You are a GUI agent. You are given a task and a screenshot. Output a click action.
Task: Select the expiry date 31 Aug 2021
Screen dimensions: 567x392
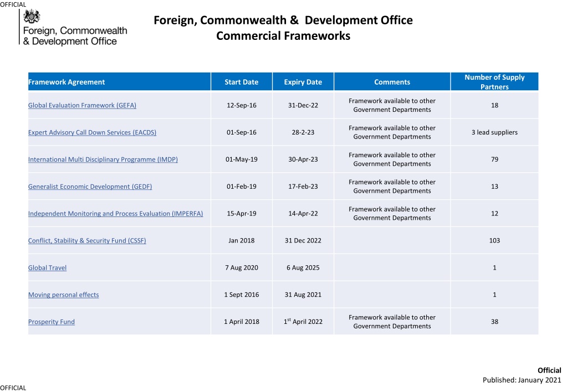[303, 295]
